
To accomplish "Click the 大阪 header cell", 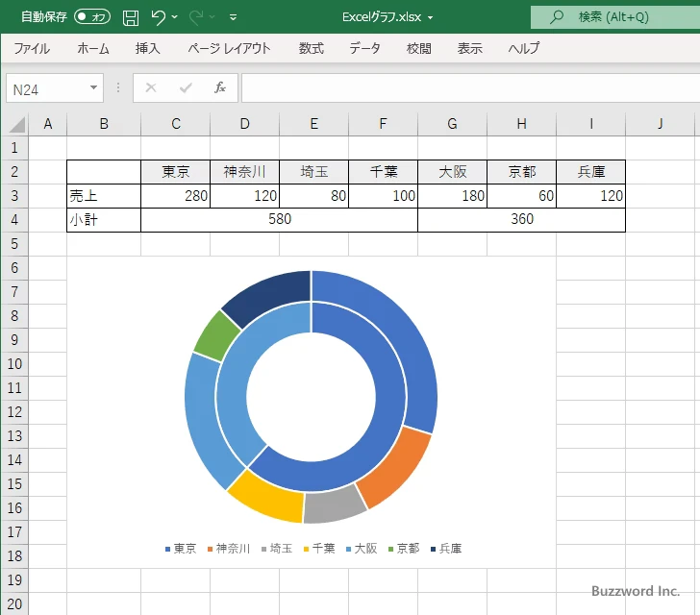I will (452, 172).
